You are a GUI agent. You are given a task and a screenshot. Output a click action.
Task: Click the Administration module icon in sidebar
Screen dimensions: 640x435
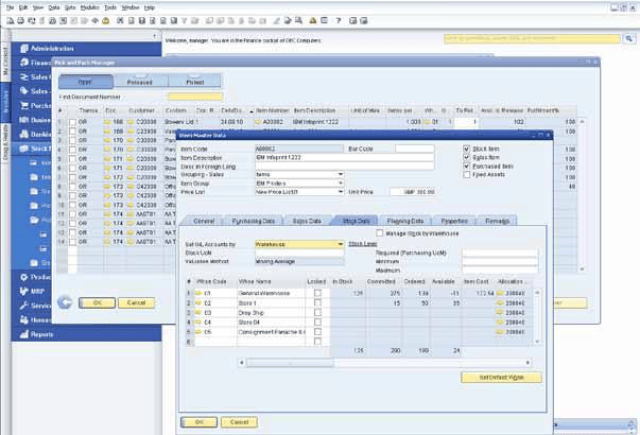(23, 48)
